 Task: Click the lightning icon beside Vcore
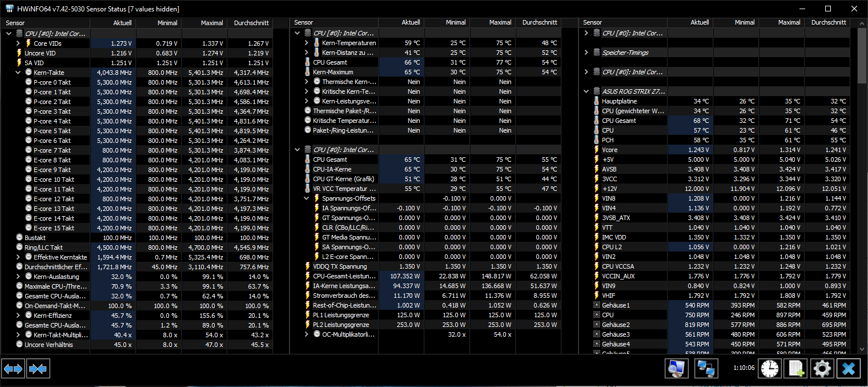tap(597, 150)
